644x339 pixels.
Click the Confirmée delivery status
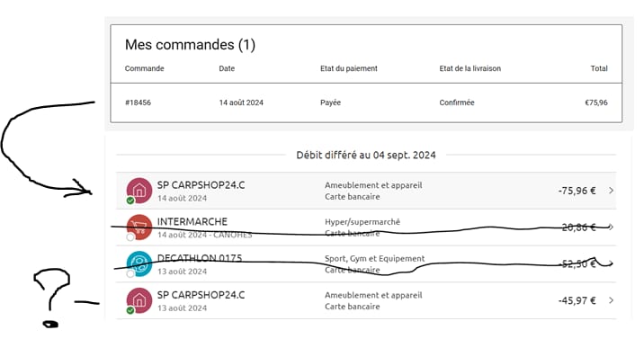[x=457, y=103]
